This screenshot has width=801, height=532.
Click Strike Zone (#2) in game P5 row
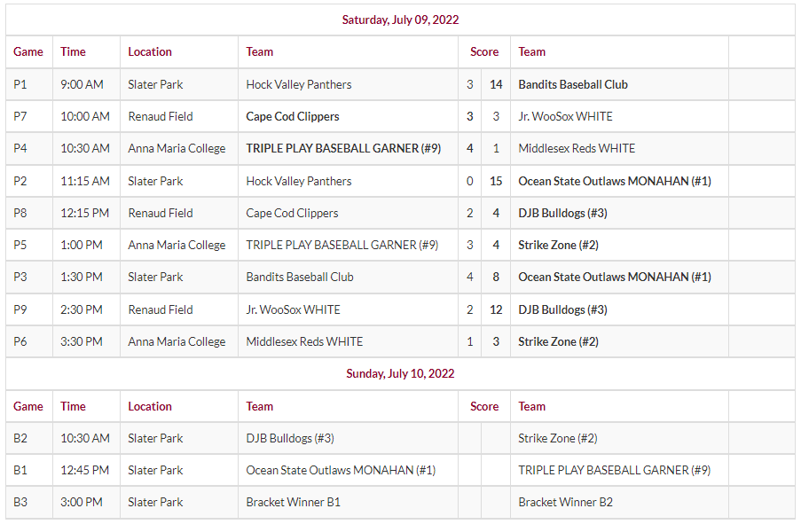558,245
